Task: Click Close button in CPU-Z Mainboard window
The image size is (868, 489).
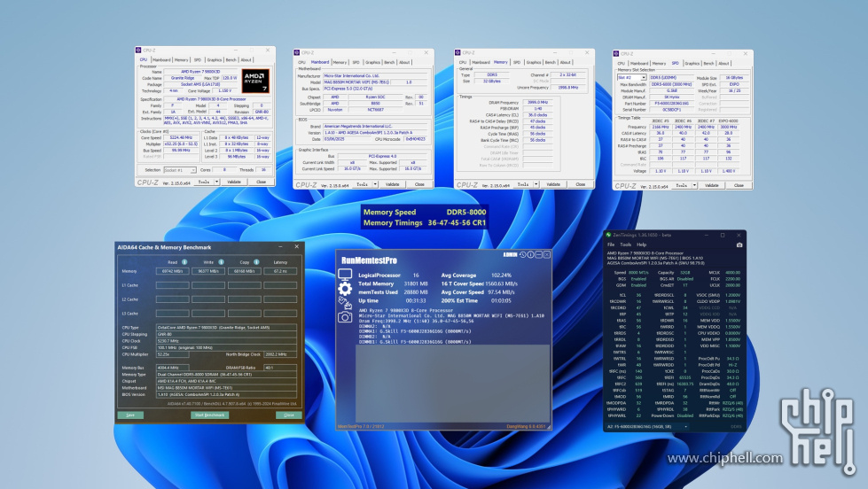Action: (419, 184)
